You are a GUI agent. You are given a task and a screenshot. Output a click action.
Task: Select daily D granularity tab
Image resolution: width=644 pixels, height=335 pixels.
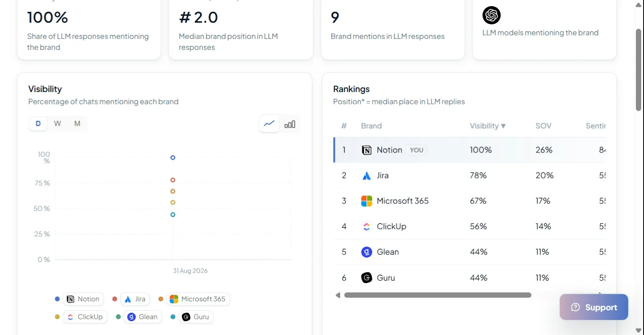pos(38,124)
